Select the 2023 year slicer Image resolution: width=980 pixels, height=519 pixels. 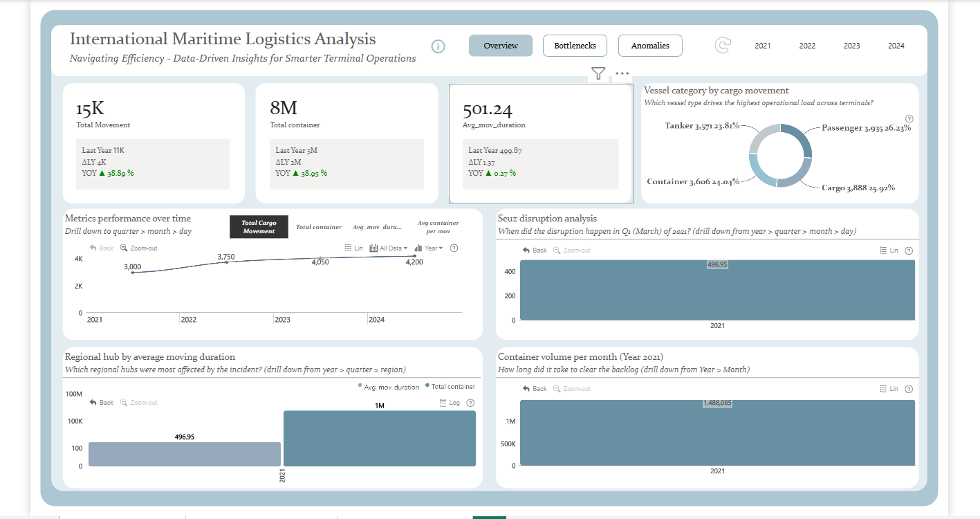(x=851, y=46)
